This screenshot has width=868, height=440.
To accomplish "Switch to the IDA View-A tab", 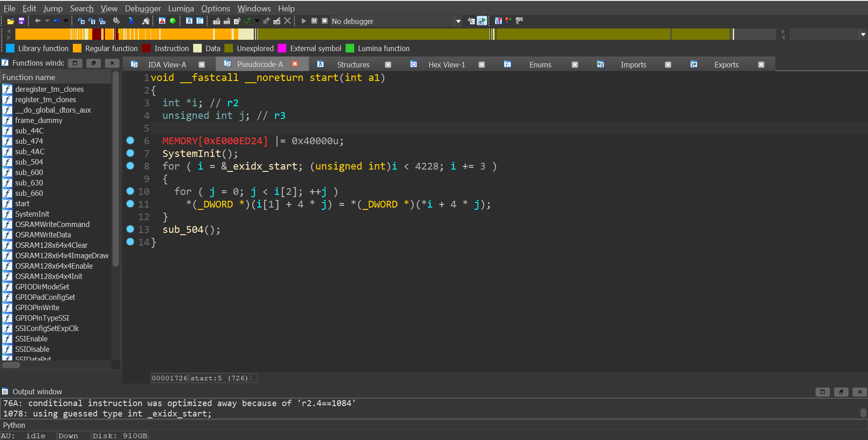I will pos(167,65).
